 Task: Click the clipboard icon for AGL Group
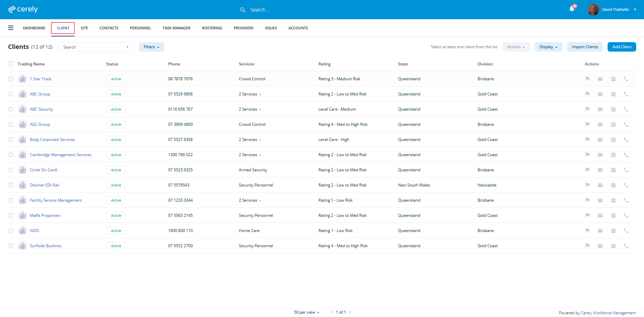tap(613, 124)
